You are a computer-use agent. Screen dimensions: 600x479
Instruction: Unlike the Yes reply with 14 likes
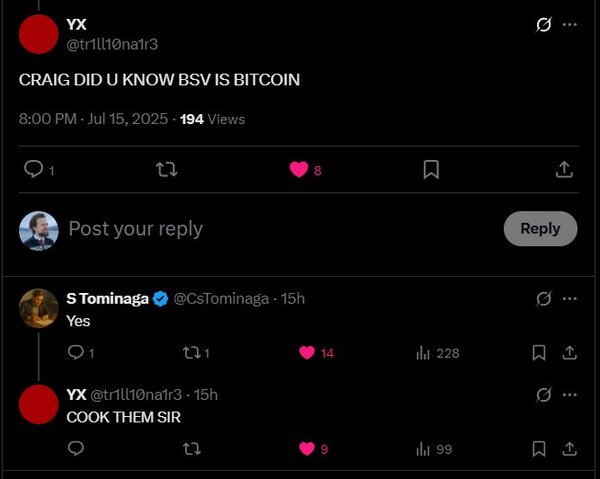point(307,353)
